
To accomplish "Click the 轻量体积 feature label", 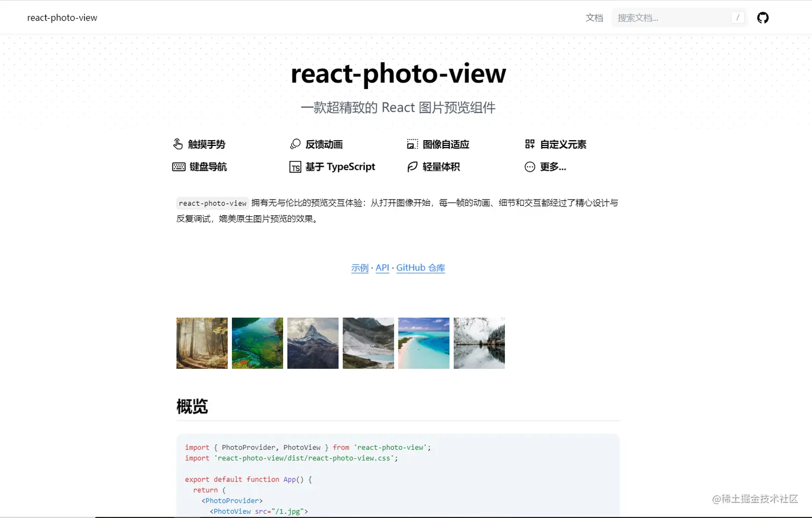I will click(441, 167).
